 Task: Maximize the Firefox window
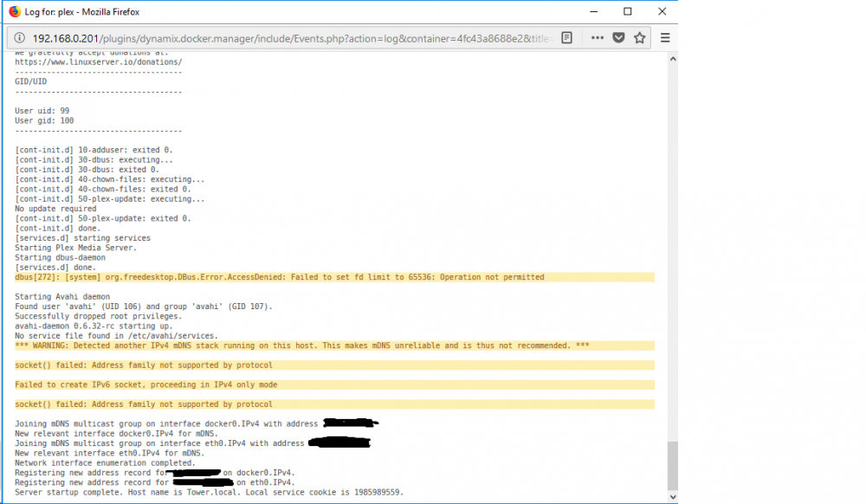627,11
